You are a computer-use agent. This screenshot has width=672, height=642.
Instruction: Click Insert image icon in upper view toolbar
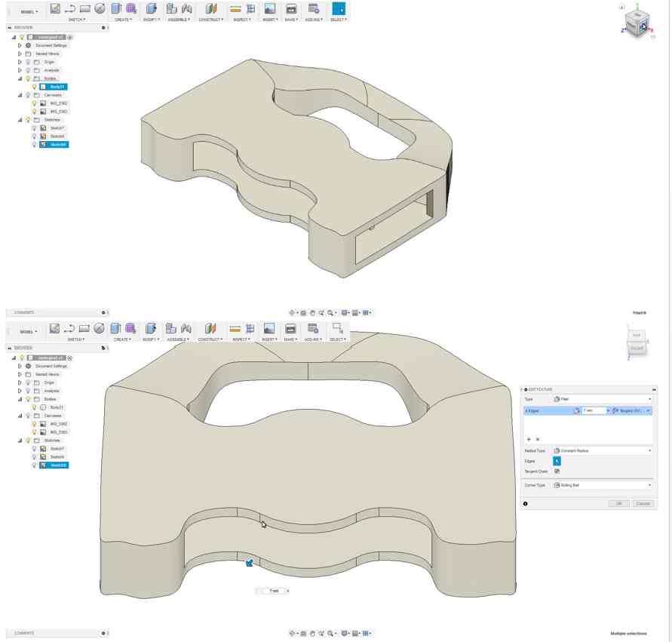(269, 8)
